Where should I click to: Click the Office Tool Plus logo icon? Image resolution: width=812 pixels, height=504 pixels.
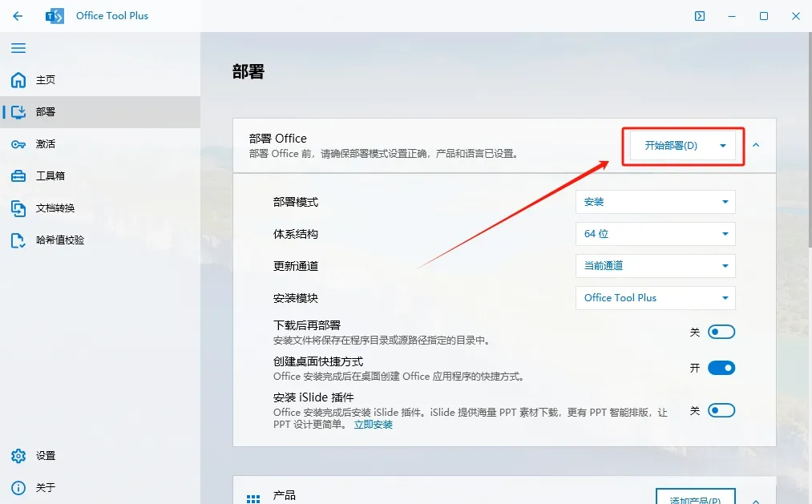(55, 16)
